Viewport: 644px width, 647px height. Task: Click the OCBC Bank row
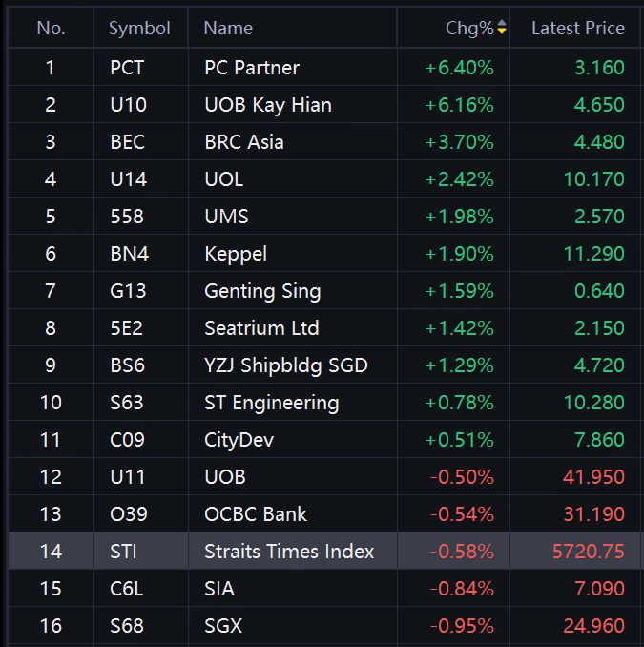pos(324,514)
